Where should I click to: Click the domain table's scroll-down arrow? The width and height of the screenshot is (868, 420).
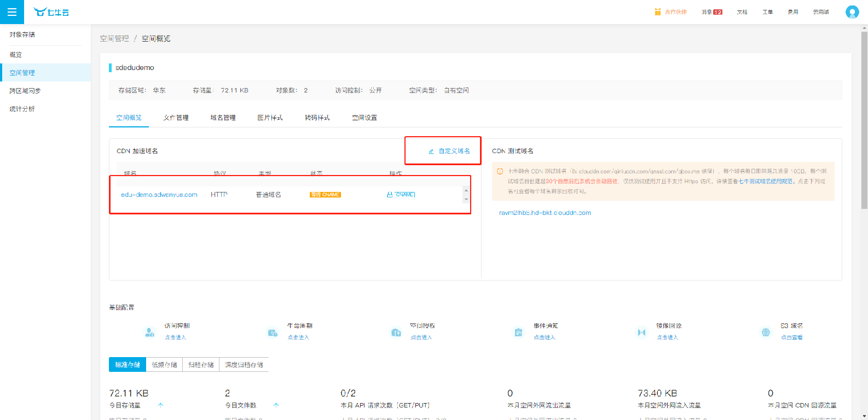click(466, 199)
